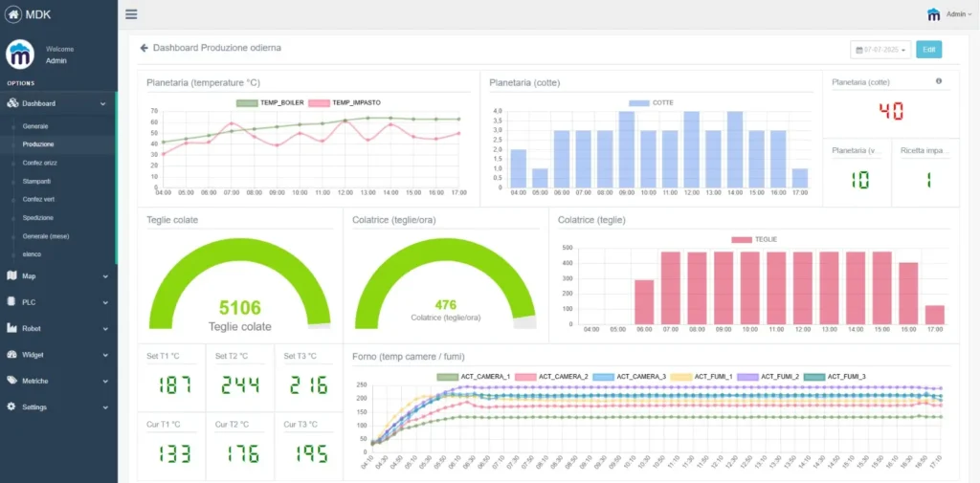Image resolution: width=980 pixels, height=483 pixels.
Task: Click the back arrow beside Dashboard Produzione odierna
Action: coord(145,48)
